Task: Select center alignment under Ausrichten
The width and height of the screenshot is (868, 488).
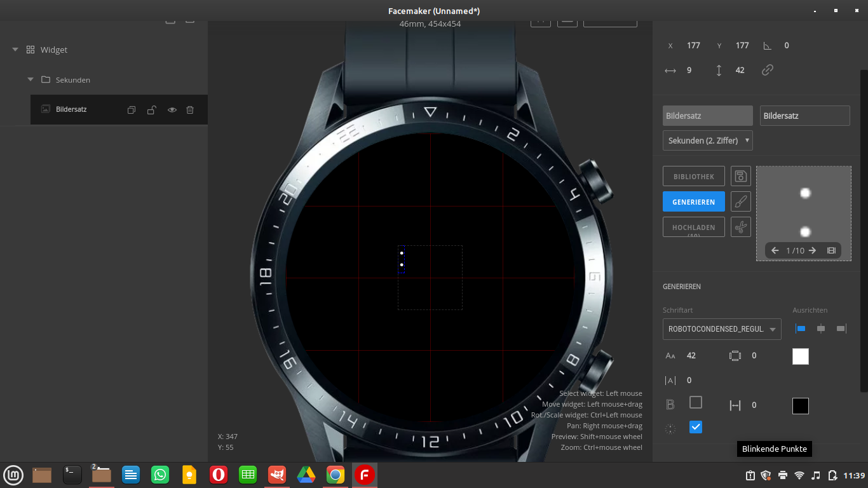Action: (x=821, y=329)
